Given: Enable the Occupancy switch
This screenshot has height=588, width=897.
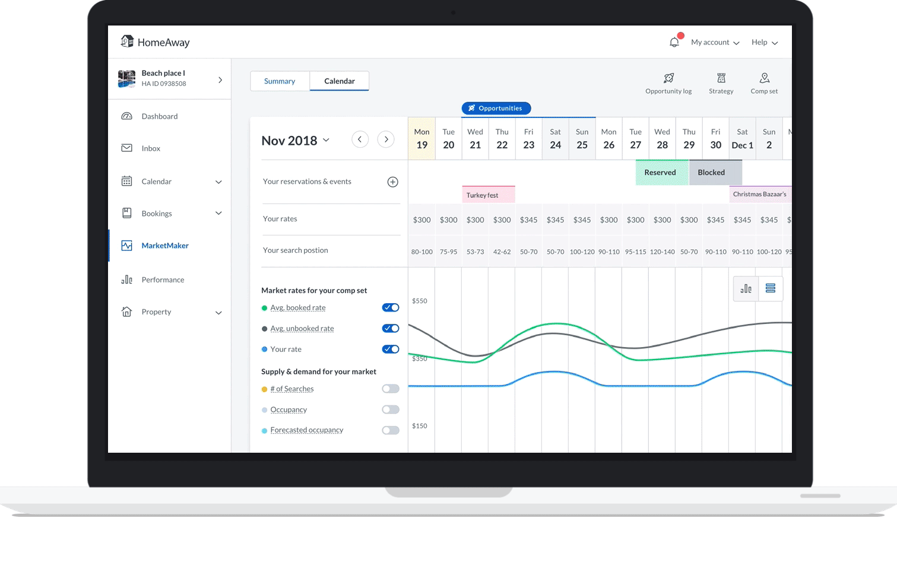Looking at the screenshot, I should coord(391,409).
